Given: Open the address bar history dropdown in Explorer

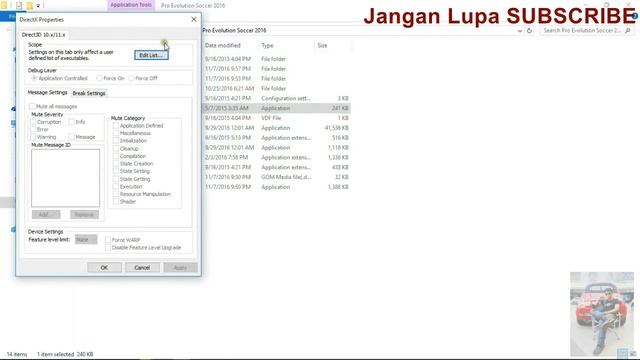Looking at the screenshot, I should [x=520, y=31].
